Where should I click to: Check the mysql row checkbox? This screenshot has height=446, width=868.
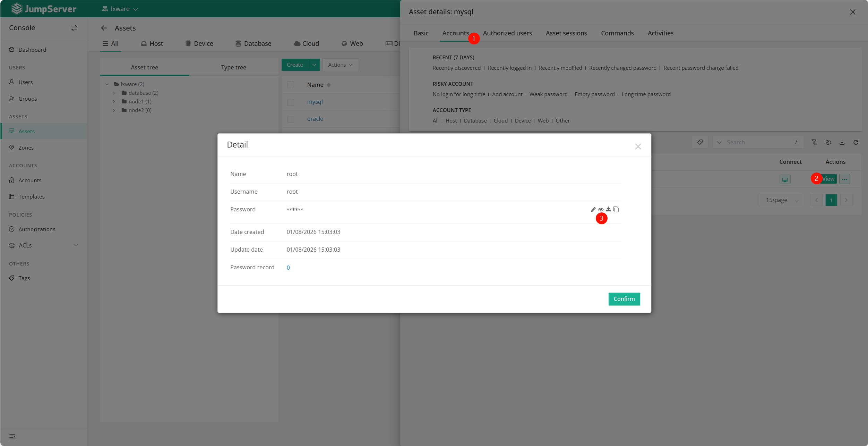291,102
